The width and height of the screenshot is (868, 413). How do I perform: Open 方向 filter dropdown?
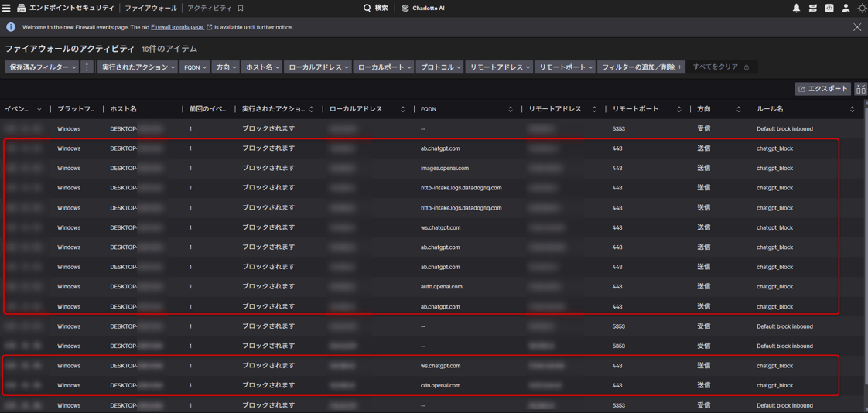coord(226,67)
